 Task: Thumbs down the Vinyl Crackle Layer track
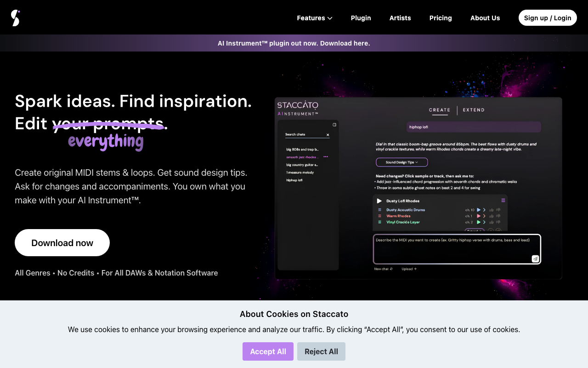(498, 222)
